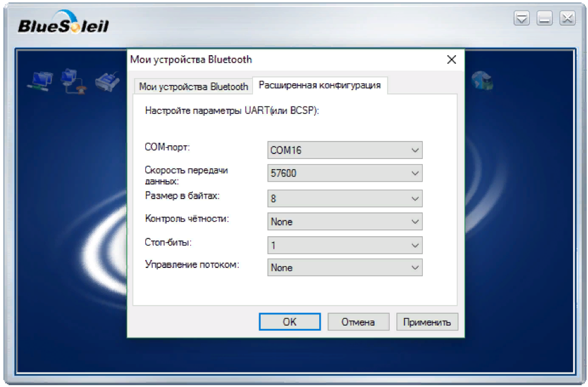Click the COM-порт label

tap(167, 147)
